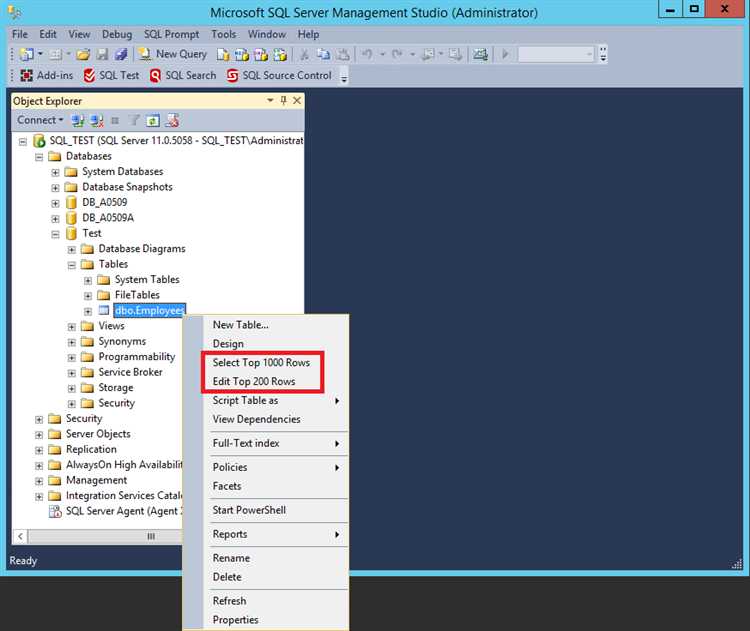Open SQL Test from the toolbar
Image resolution: width=750 pixels, height=631 pixels.
click(111, 75)
